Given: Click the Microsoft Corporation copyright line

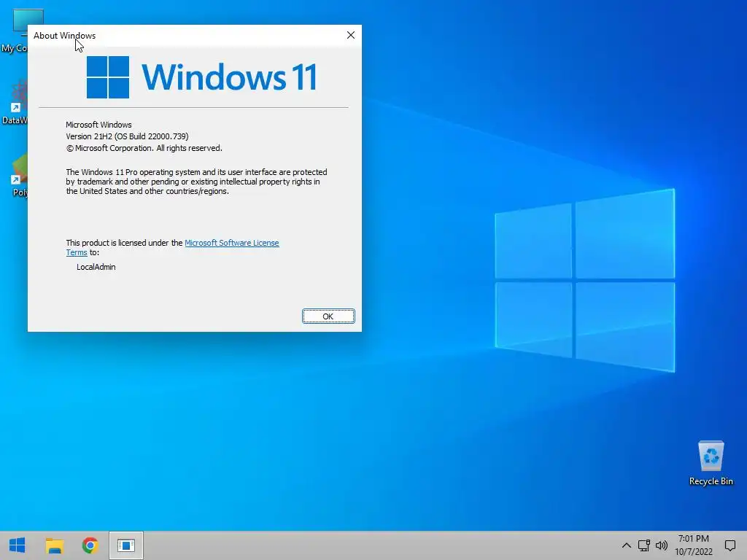Looking at the screenshot, I should tap(144, 148).
